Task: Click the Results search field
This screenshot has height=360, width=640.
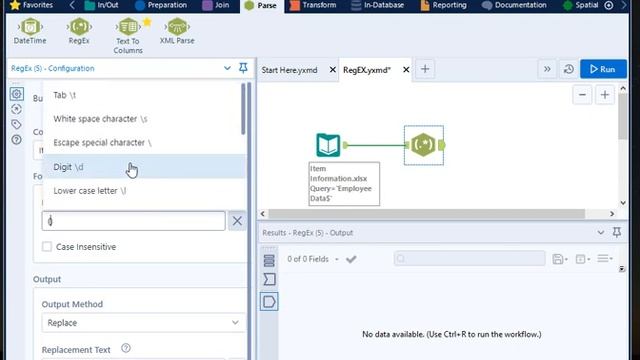Action: [469, 259]
